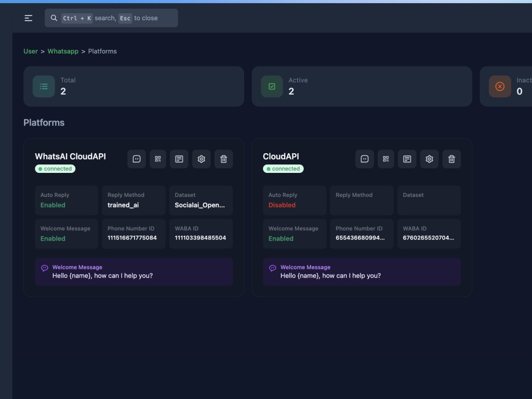Click the Total list icon
532x399 pixels.
point(44,87)
